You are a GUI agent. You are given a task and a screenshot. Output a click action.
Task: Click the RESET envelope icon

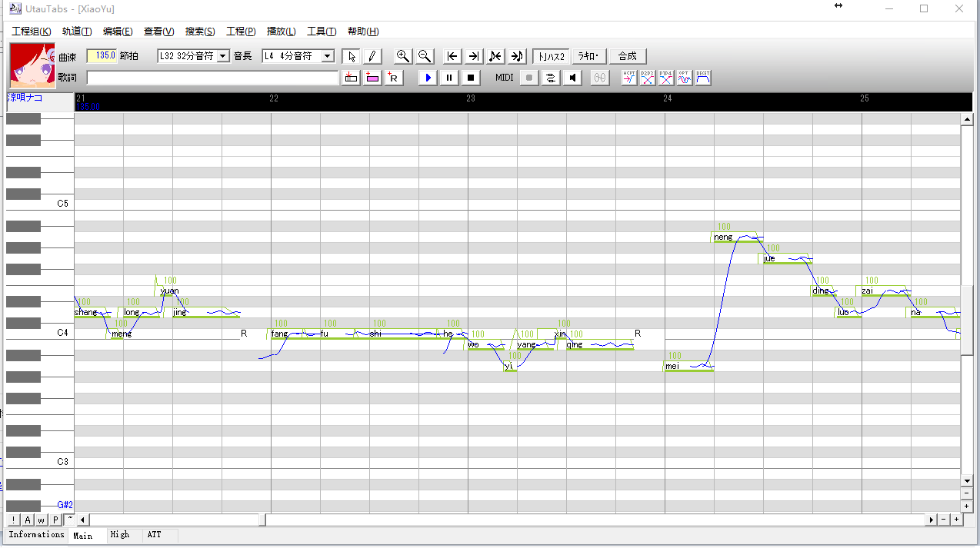703,78
